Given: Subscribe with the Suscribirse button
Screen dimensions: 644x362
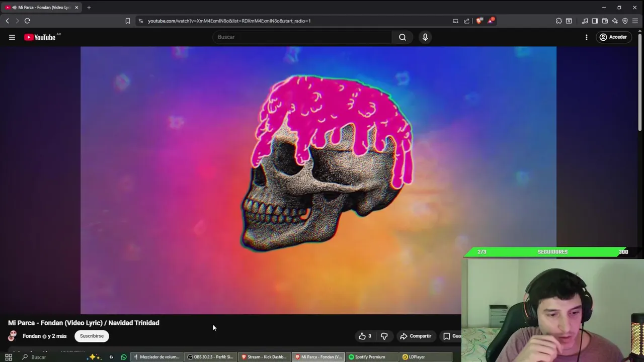Looking at the screenshot, I should (92, 336).
